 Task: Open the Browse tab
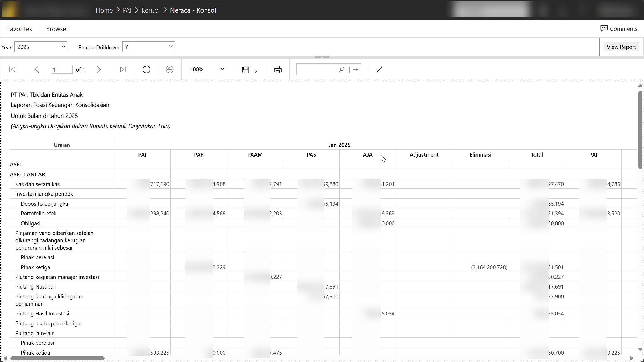click(56, 29)
